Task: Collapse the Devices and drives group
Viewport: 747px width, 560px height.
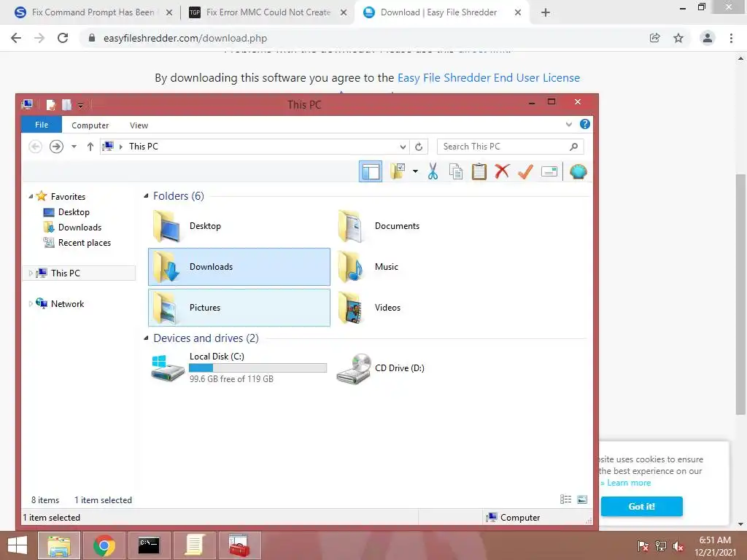Action: pyautogui.click(x=146, y=338)
